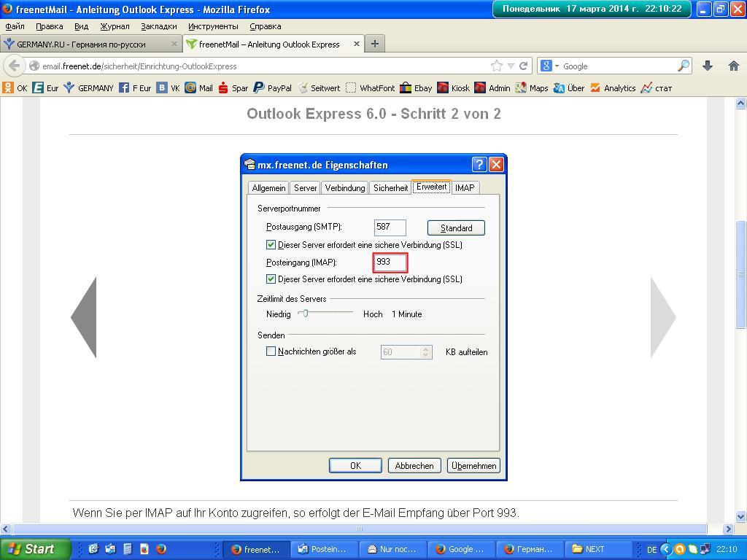Viewport: 747px width, 560px height.
Task: Click the Übernehmen button
Action: point(473,466)
